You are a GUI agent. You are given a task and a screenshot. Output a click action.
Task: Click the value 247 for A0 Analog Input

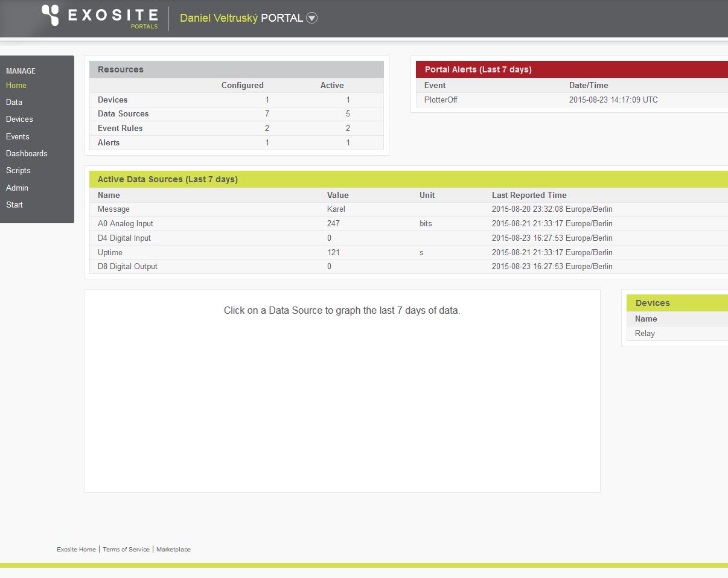coord(333,224)
